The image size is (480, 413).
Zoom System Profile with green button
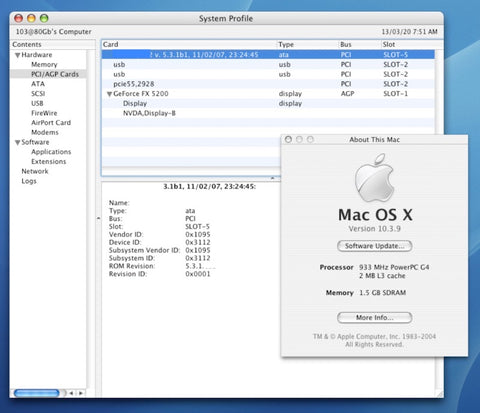pos(44,18)
